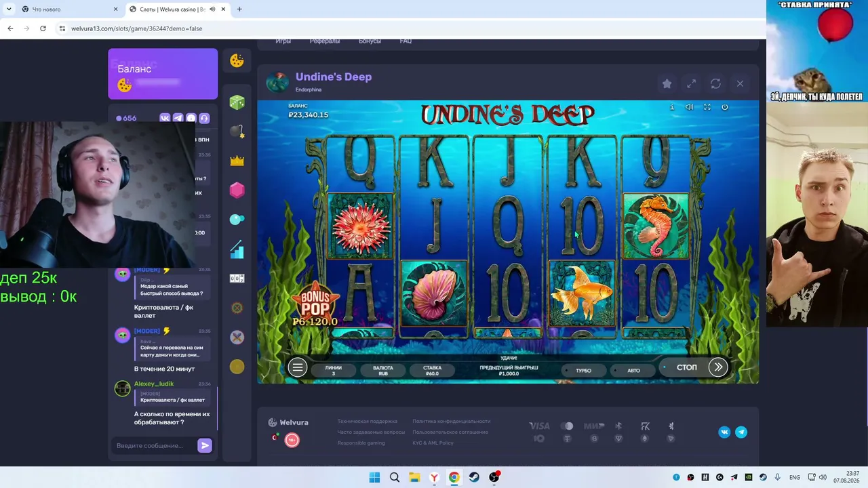The width and height of the screenshot is (868, 488).
Task: Click the Alexey_ludik username in chat
Action: tap(154, 384)
